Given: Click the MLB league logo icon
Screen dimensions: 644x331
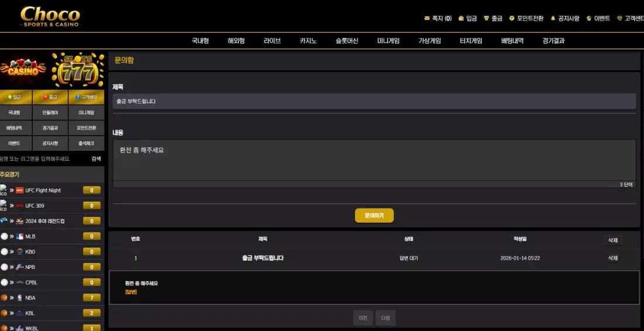Looking at the screenshot, I should pos(20,236).
